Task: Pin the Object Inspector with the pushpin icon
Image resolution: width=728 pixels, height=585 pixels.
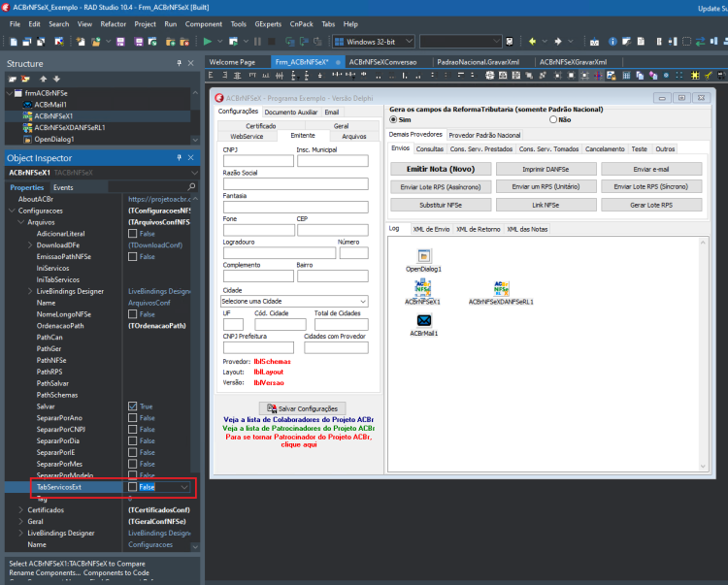Action: (x=180, y=158)
